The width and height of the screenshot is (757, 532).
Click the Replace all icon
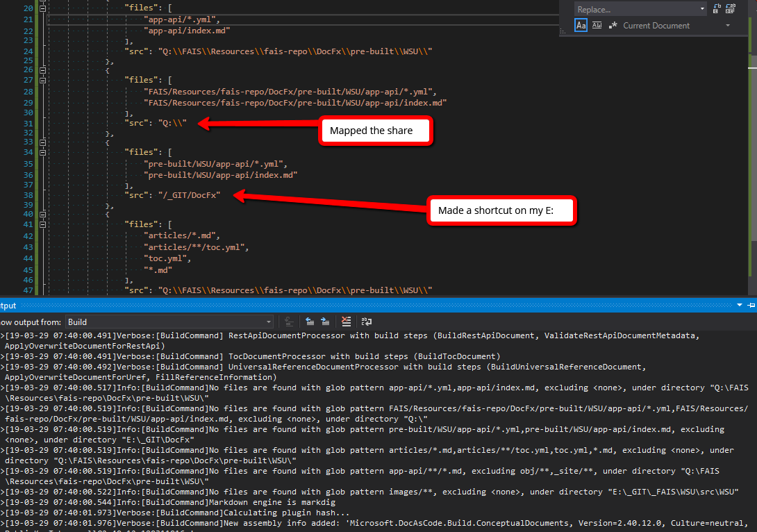(731, 9)
